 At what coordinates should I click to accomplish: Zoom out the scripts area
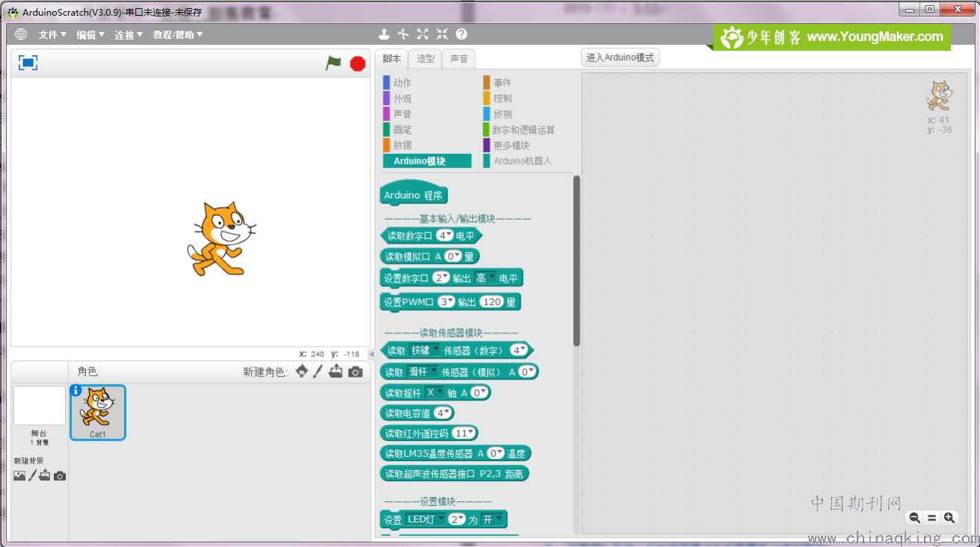(914, 517)
